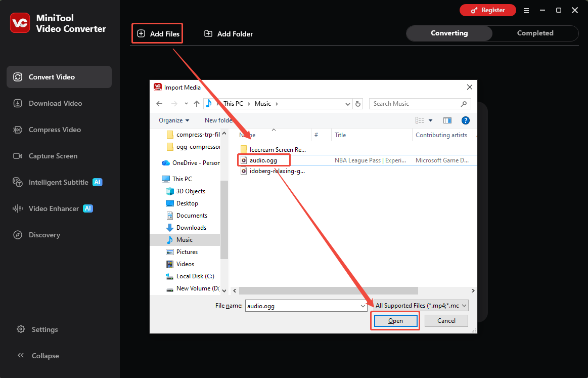The height and width of the screenshot is (378, 588).
Task: Click the Add Files plus icon
Action: point(141,33)
